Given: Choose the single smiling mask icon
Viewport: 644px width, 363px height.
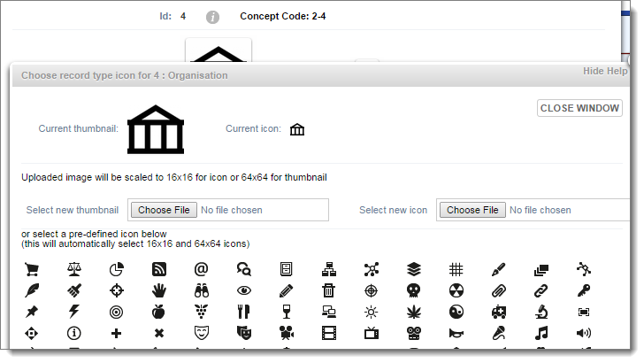Looking at the screenshot, I should click(202, 333).
